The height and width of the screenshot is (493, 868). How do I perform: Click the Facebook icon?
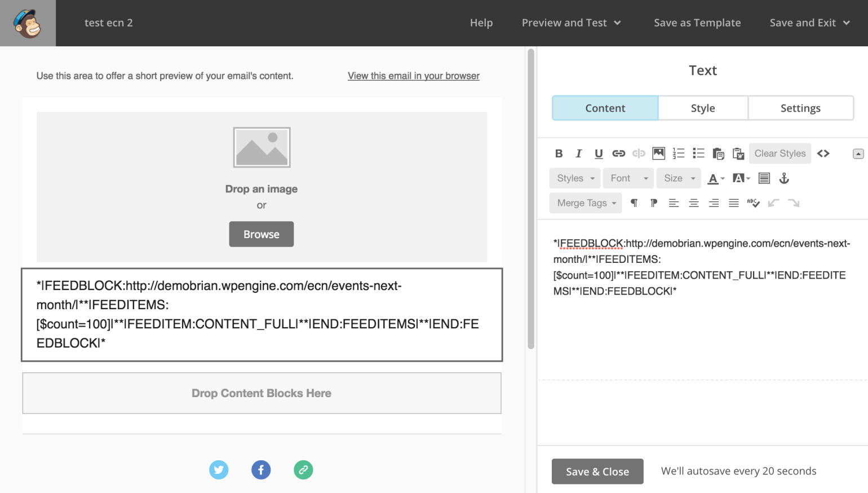point(261,470)
